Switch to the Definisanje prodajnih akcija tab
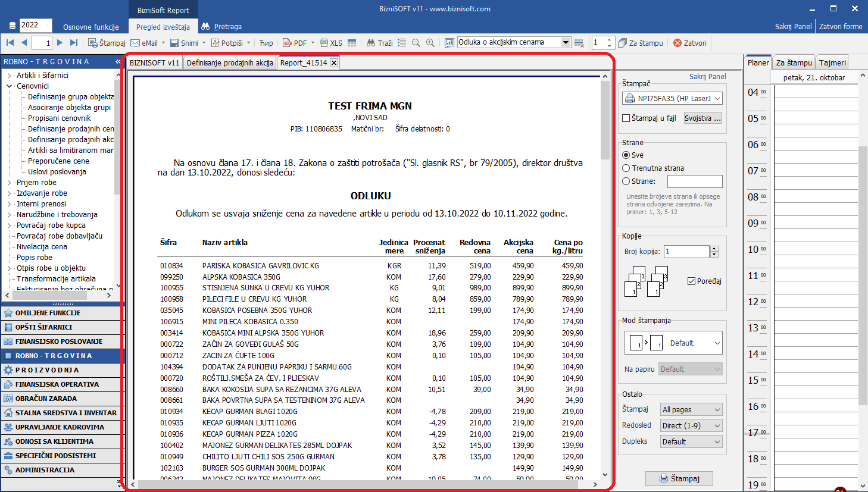Image resolution: width=868 pixels, height=492 pixels. 230,62
